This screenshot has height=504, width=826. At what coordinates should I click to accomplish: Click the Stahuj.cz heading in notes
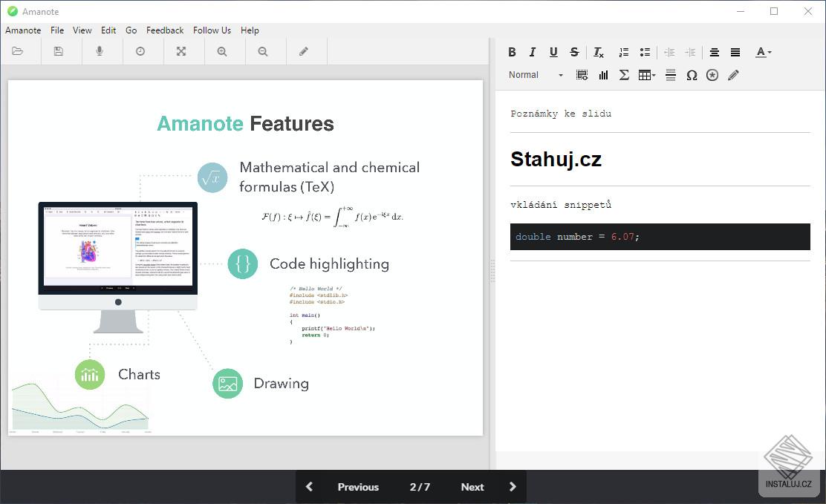556,159
